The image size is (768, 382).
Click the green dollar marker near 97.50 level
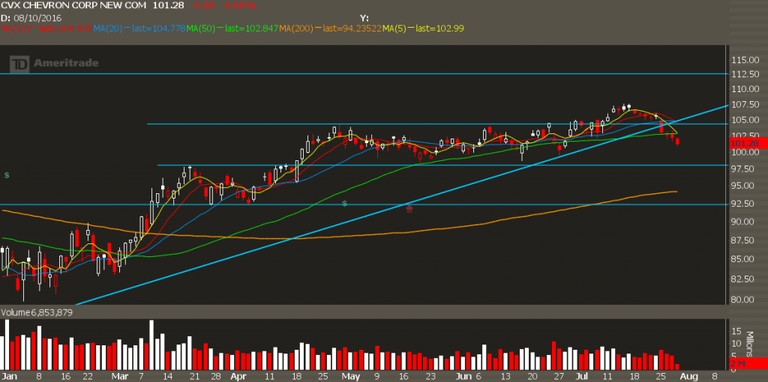click(x=6, y=175)
